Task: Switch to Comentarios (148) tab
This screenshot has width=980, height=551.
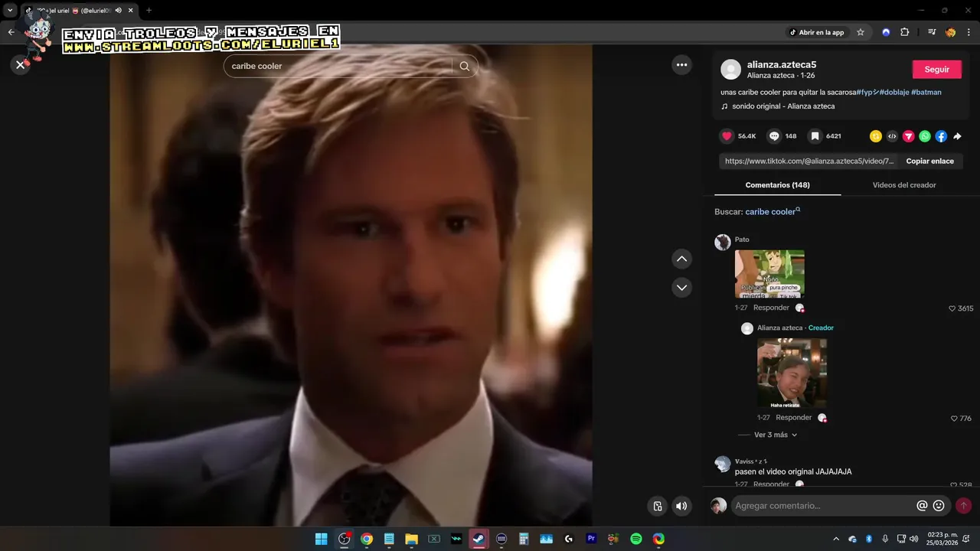Action: click(x=778, y=185)
